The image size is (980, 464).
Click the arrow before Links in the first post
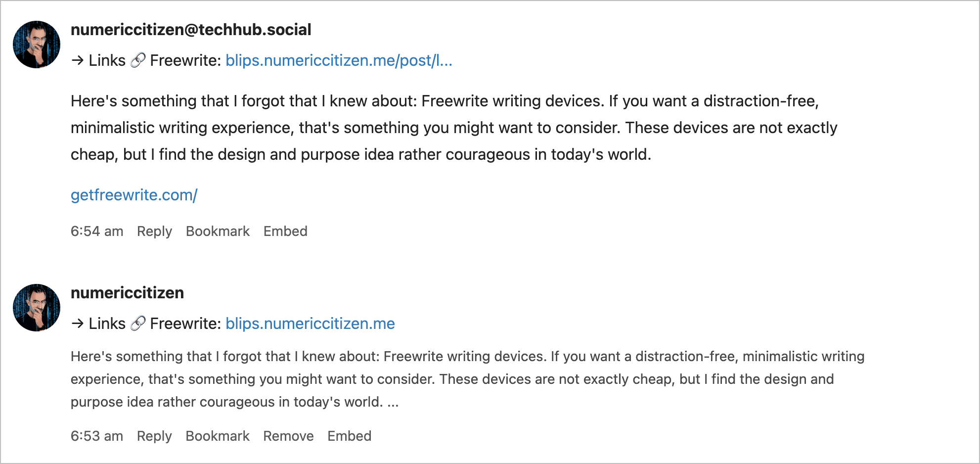[78, 60]
